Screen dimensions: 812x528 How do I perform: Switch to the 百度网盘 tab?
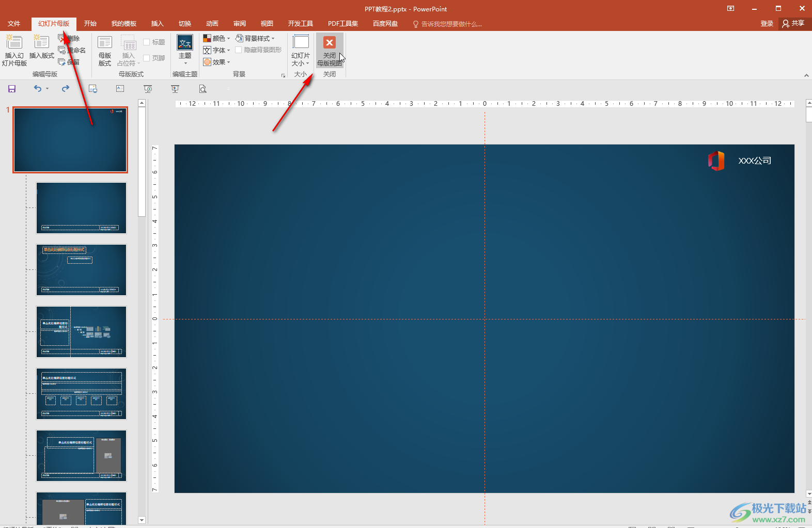point(385,24)
